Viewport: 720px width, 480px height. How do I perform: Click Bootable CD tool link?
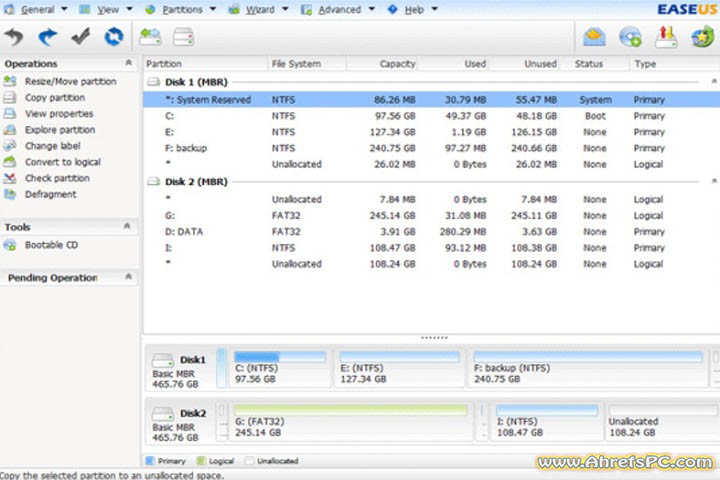point(51,245)
